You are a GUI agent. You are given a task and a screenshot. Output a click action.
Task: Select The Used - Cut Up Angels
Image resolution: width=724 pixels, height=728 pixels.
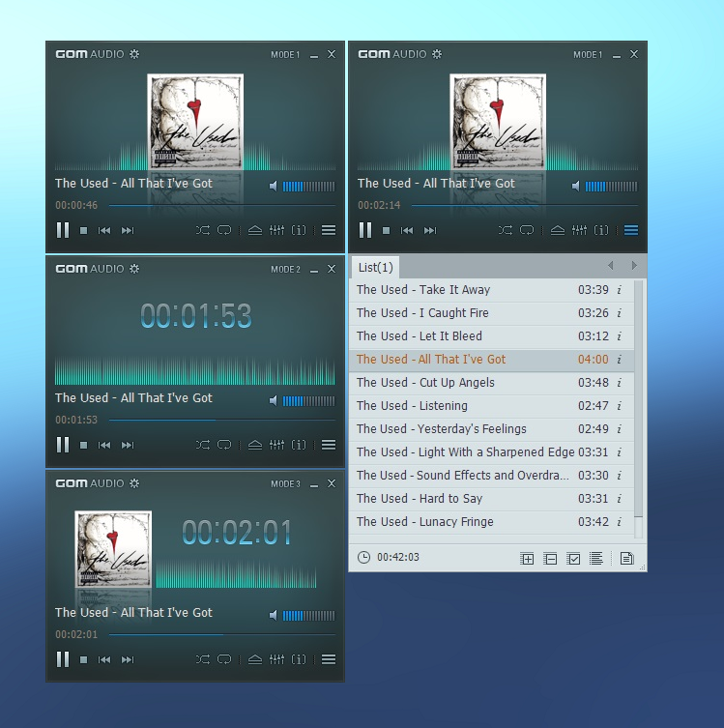(491, 383)
